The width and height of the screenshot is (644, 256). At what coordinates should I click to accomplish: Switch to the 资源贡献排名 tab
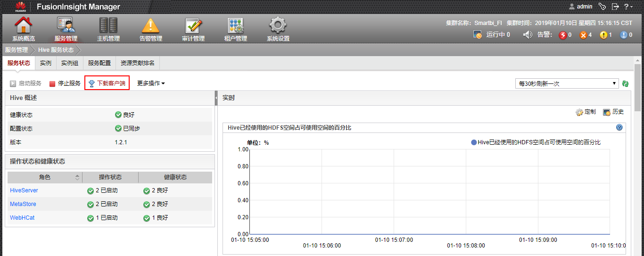click(138, 63)
